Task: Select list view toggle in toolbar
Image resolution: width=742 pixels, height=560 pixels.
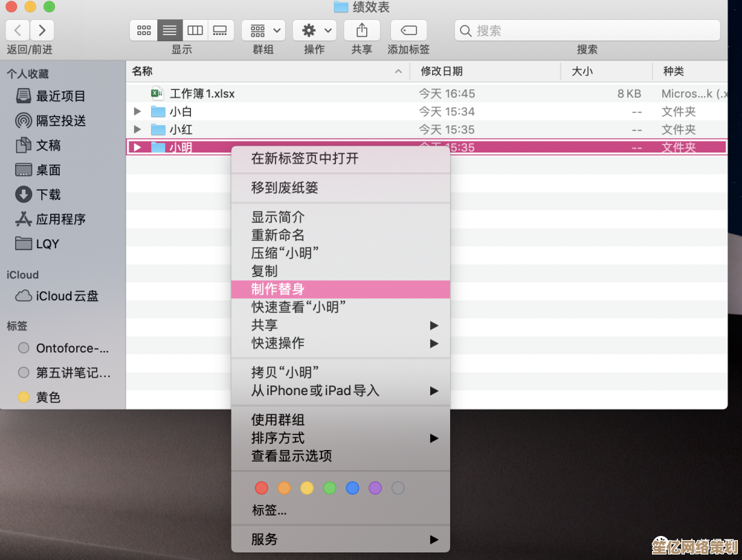Action: coord(169,30)
